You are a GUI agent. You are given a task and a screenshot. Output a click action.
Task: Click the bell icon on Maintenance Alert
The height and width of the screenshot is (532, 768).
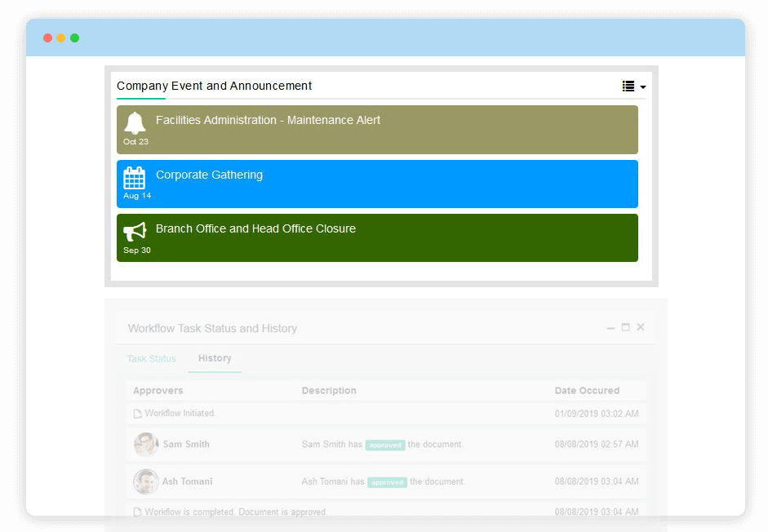[135, 123]
